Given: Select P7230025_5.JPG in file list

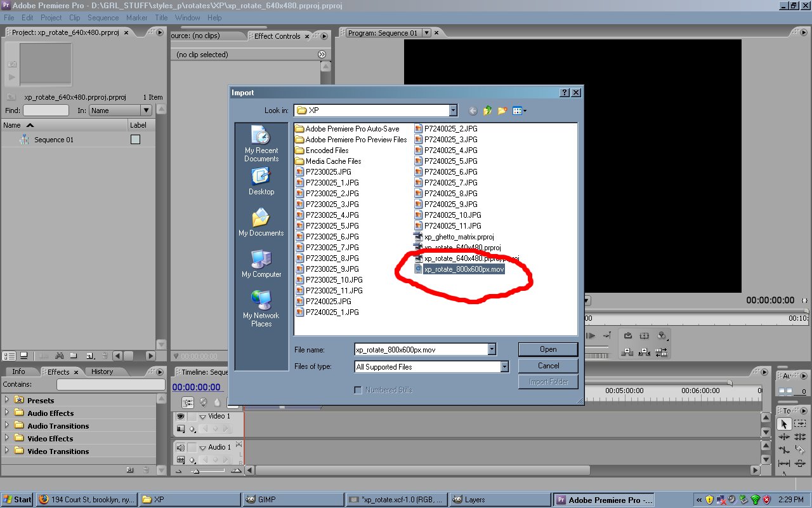Looking at the screenshot, I should [x=332, y=226].
